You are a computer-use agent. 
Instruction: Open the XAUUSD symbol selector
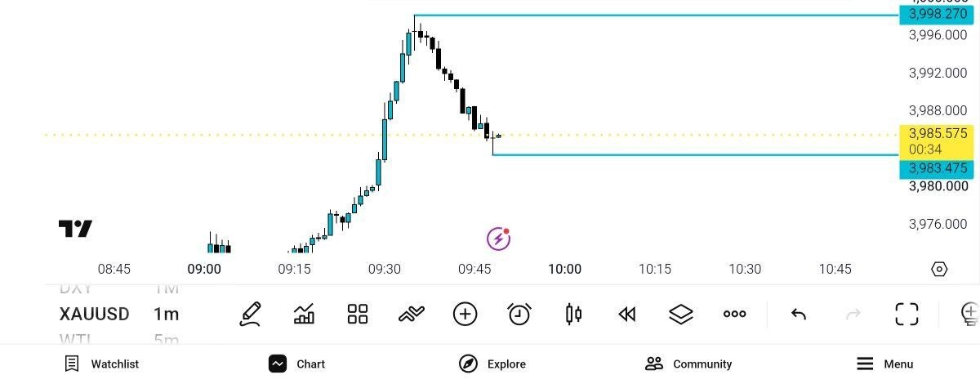pos(94,314)
